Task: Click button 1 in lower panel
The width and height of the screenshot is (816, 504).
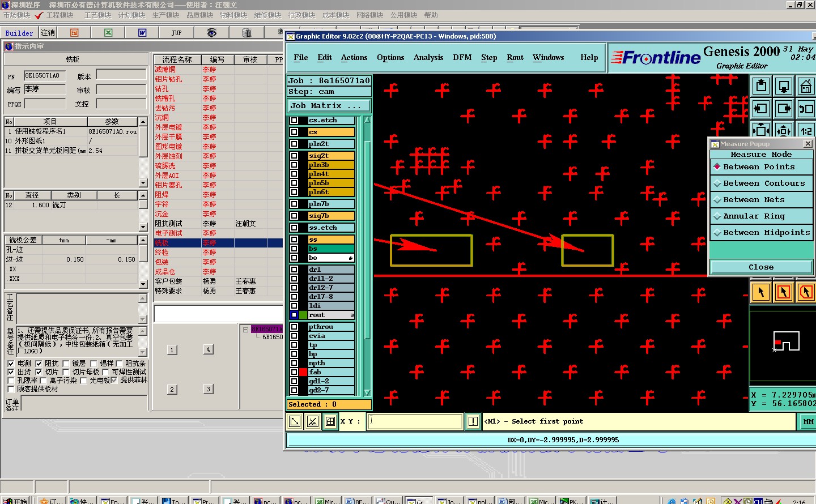Action: (172, 350)
